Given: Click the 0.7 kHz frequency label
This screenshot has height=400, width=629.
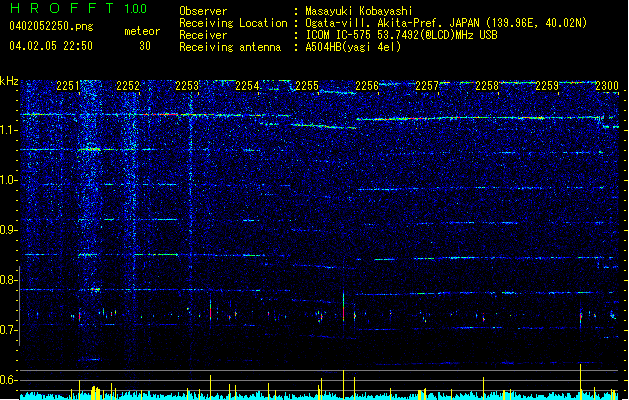Looking at the screenshot, I should [x=8, y=330].
